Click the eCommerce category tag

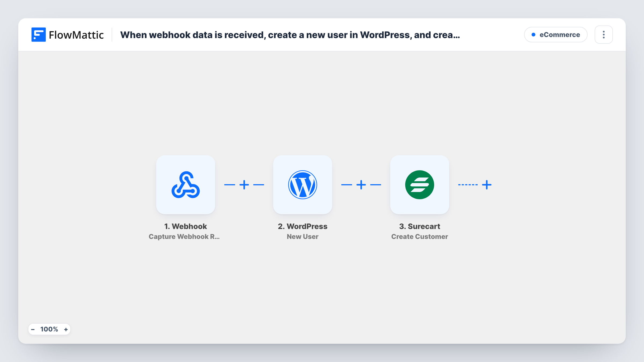click(x=556, y=35)
